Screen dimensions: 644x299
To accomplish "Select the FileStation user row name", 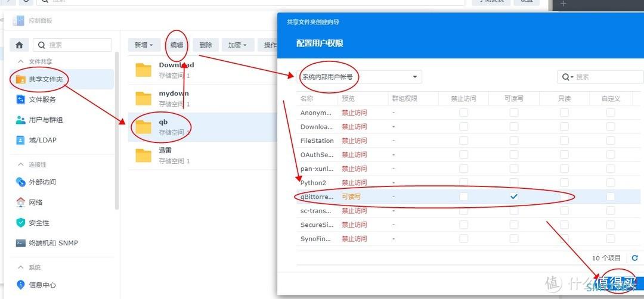I will coord(317,141).
